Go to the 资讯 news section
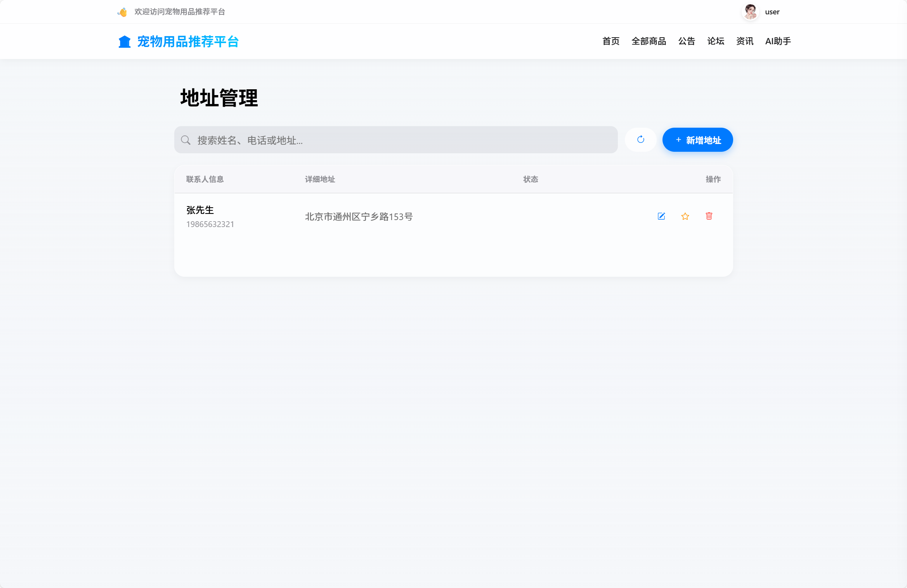This screenshot has width=907, height=588. coord(744,41)
